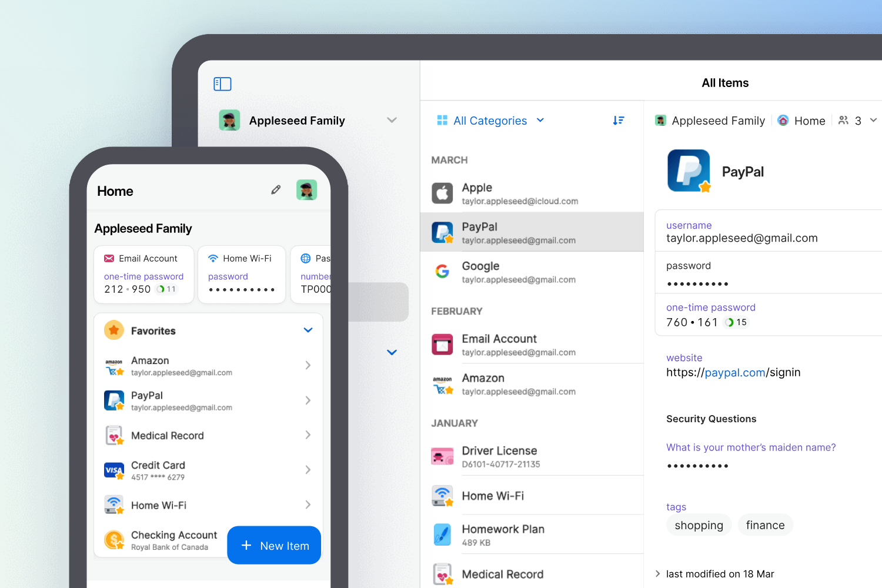882x588 pixels.
Task: Click the sort order icon
Action: pyautogui.click(x=618, y=121)
